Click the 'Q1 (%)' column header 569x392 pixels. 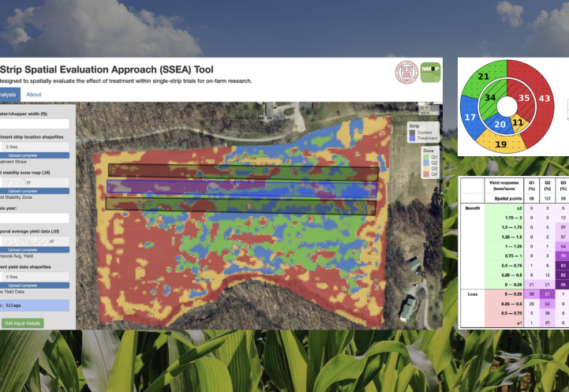pos(531,185)
